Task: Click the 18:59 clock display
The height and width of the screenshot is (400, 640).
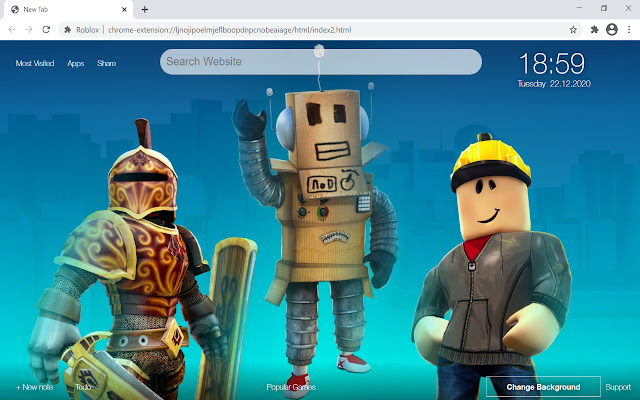Action: tap(552, 64)
